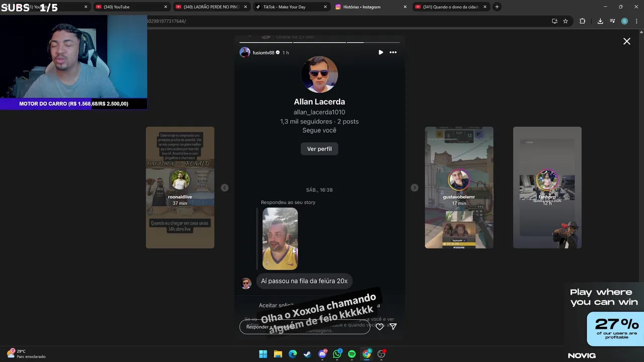
Task: Play the paused Instagram story
Action: point(381,52)
